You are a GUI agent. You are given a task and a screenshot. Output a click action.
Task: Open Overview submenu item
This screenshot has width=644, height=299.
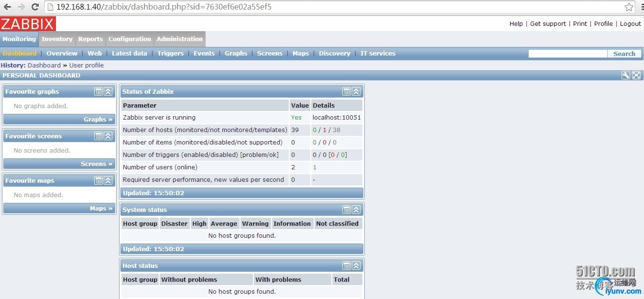pyautogui.click(x=62, y=54)
